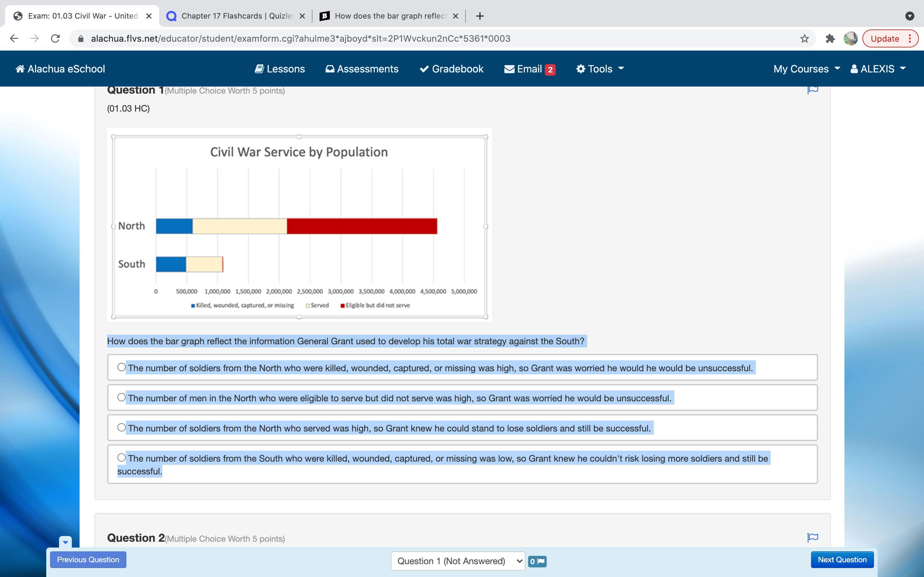Select answer about eligible men not serving
The height and width of the screenshot is (577, 924).
[x=121, y=397]
